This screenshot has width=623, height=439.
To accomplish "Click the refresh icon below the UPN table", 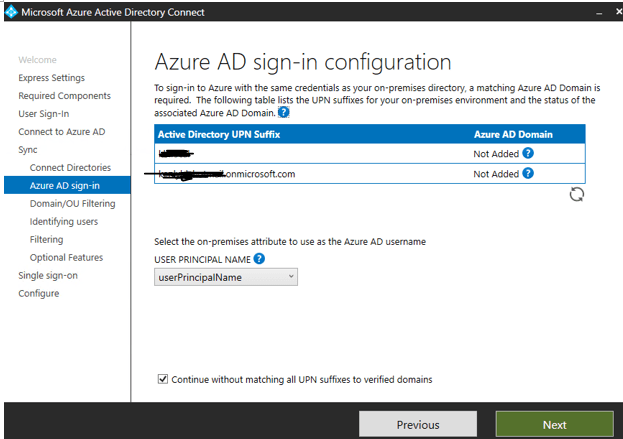I will (576, 194).
